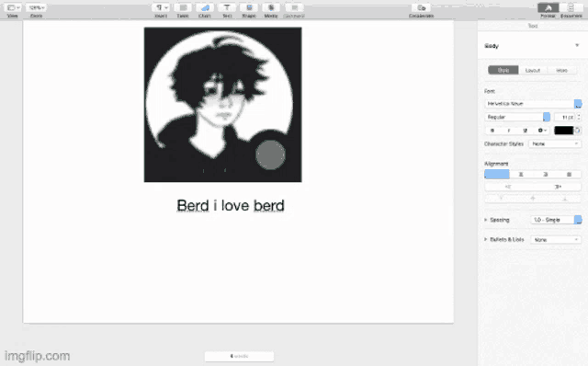This screenshot has width=588, height=366.
Task: Toggle italic formatting
Action: 509,131
